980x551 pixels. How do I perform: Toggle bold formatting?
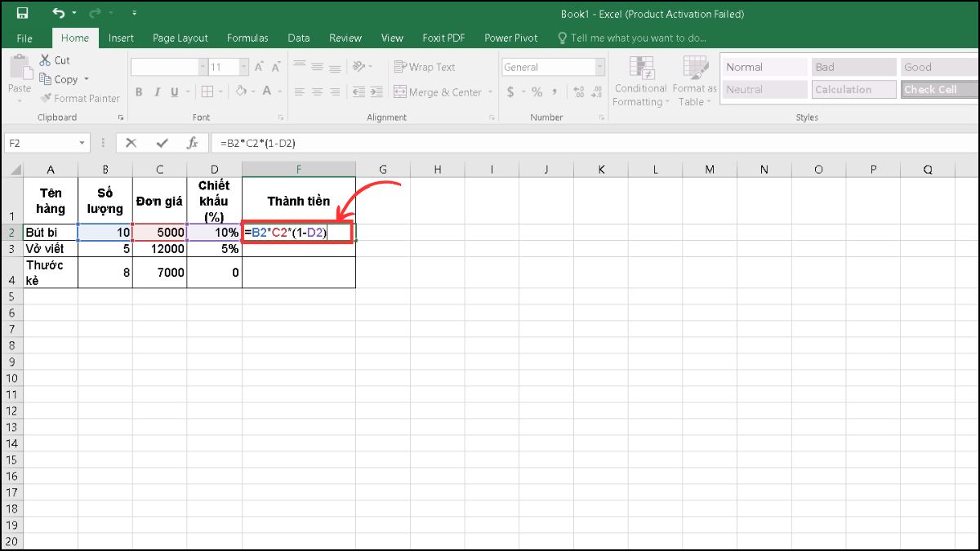(139, 92)
